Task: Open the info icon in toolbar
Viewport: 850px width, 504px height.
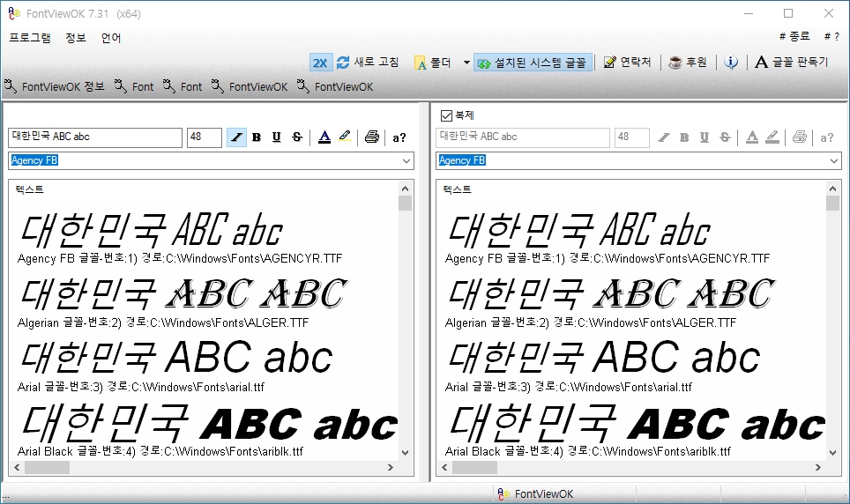Action: 731,63
